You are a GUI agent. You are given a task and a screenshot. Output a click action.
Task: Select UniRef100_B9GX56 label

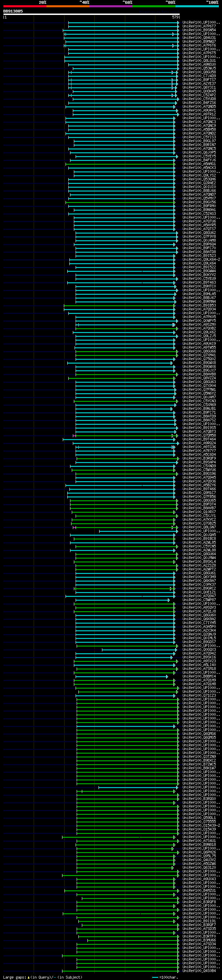tap(199, 202)
